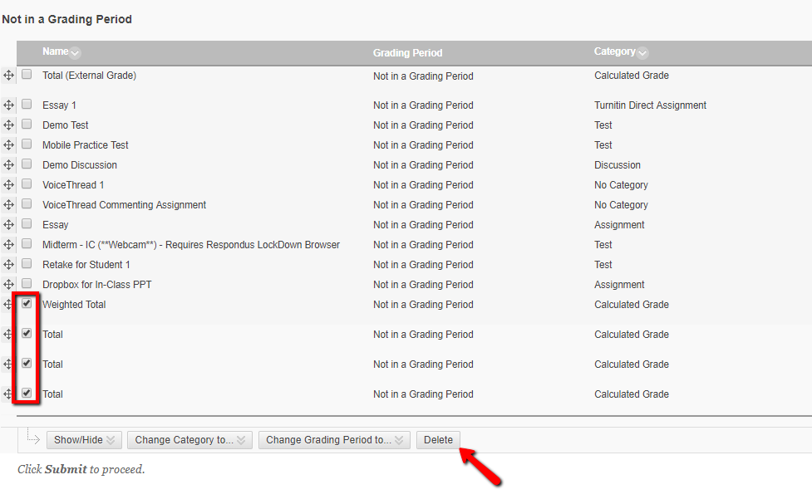Click the Grading Period column header
Viewport: 812px width, 504px height.
[407, 53]
